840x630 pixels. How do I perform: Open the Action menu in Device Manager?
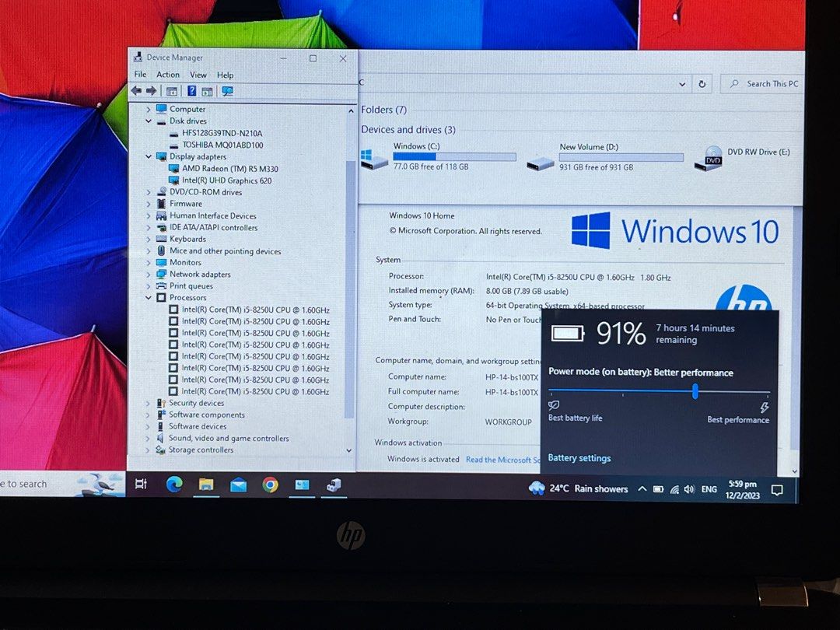[x=167, y=75]
